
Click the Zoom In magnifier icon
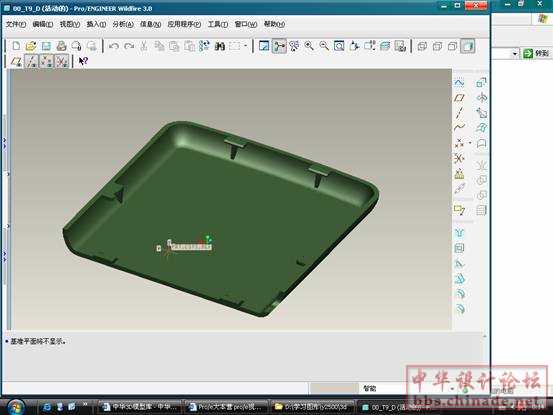point(309,46)
